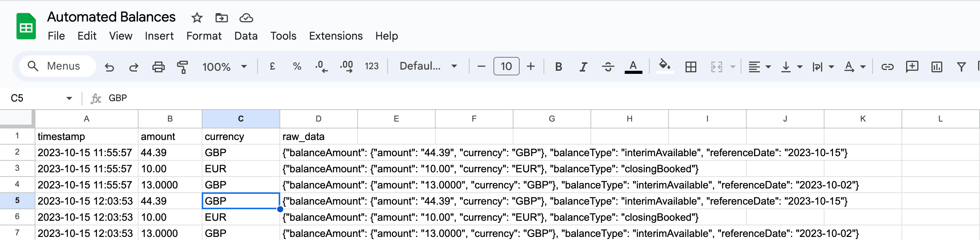Click the merge cells icon
The height and width of the screenshot is (240, 980).
[716, 67]
